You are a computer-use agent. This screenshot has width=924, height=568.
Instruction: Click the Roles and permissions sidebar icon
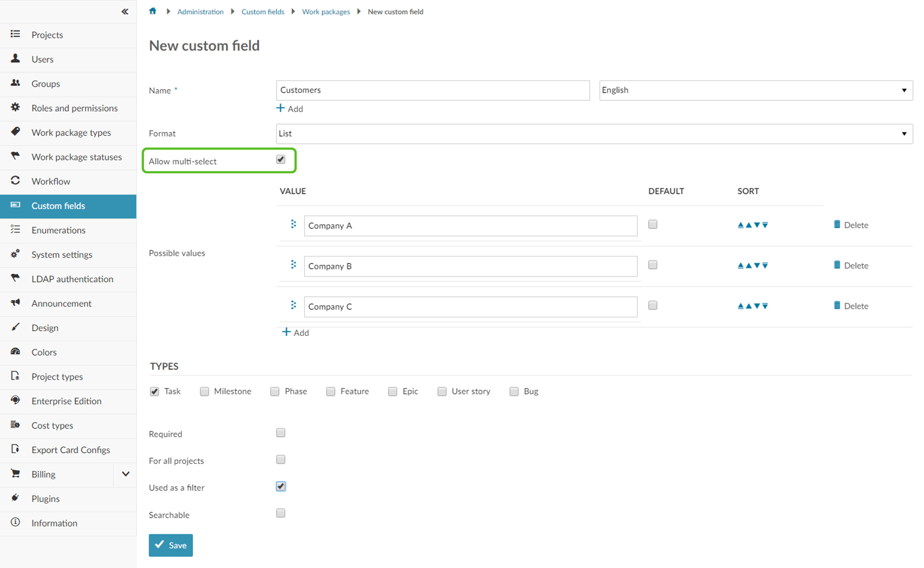click(x=15, y=107)
